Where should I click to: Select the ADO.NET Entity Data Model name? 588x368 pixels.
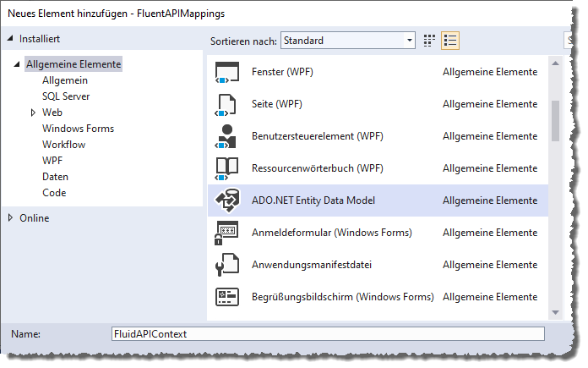pos(313,200)
